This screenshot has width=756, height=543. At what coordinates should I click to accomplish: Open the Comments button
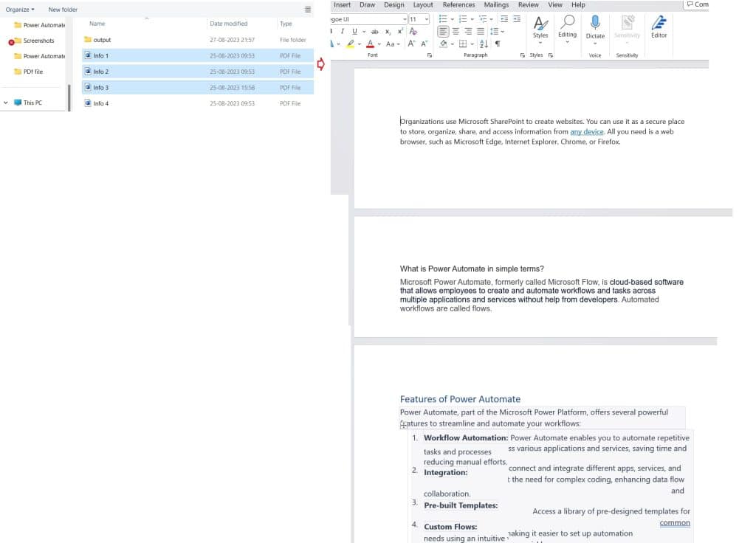(697, 4)
